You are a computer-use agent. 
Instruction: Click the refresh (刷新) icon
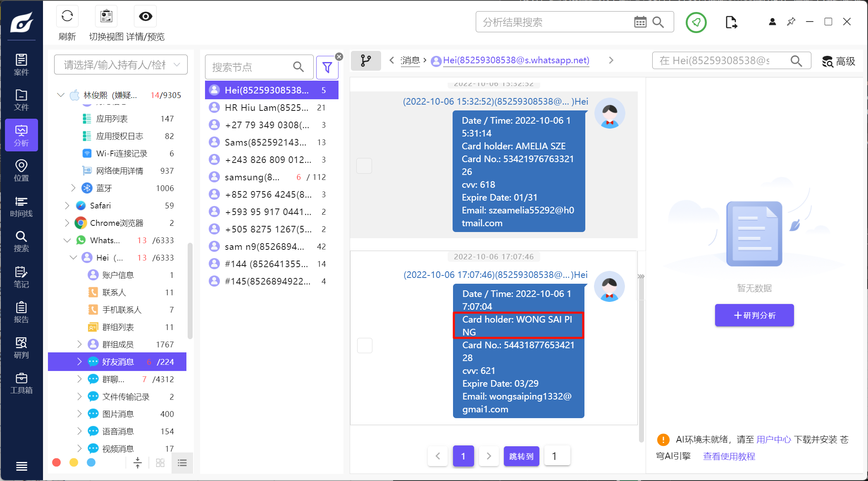[67, 17]
